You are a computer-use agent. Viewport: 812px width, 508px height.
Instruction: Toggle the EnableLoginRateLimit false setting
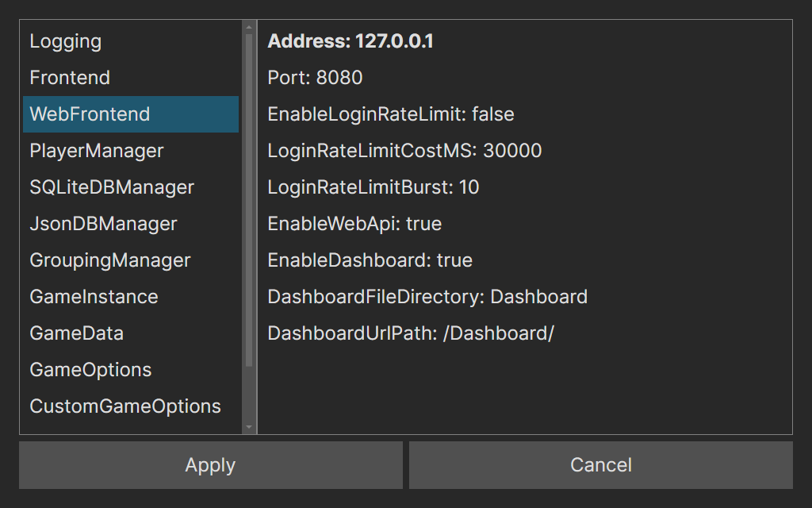click(391, 114)
